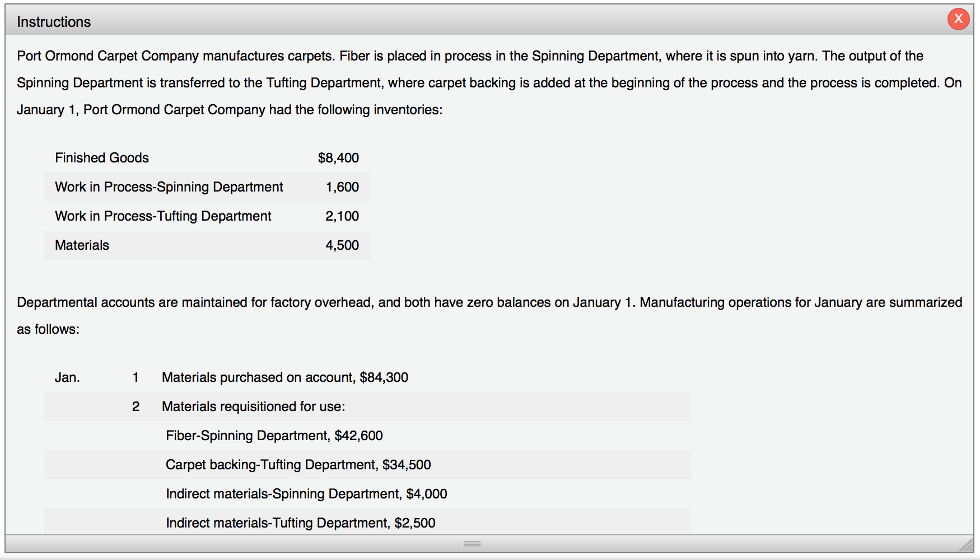Viewport: 980px width, 560px height.
Task: Click the paragraph starting Port Ormond Carpet Company
Action: [x=489, y=83]
